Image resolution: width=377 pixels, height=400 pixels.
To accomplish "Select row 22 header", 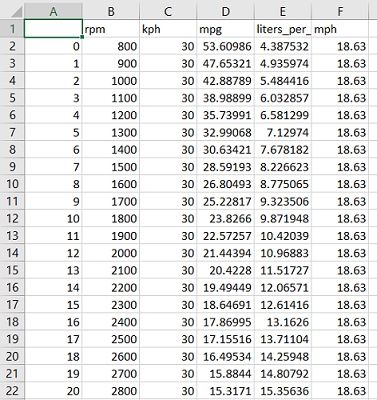I will [12, 390].
